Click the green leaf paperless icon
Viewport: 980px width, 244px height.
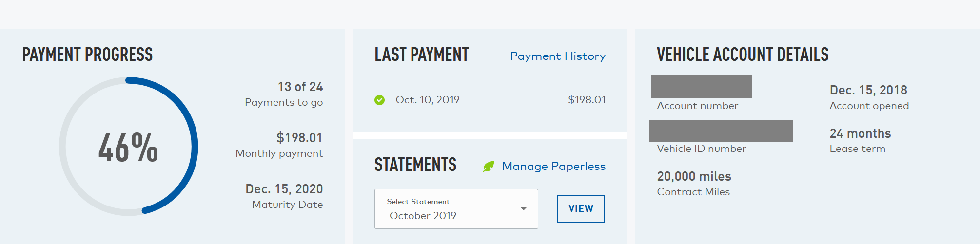click(489, 167)
